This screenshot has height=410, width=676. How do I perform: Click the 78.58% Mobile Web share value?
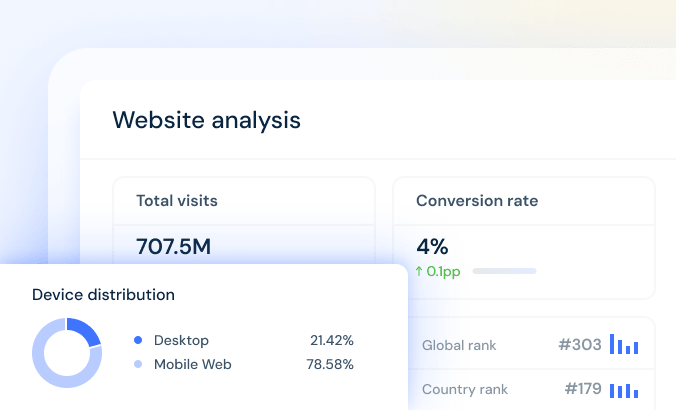(x=330, y=365)
